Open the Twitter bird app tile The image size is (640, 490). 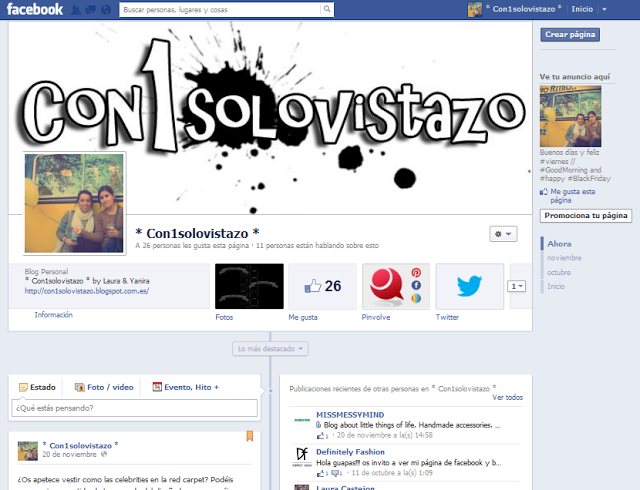tap(470, 286)
